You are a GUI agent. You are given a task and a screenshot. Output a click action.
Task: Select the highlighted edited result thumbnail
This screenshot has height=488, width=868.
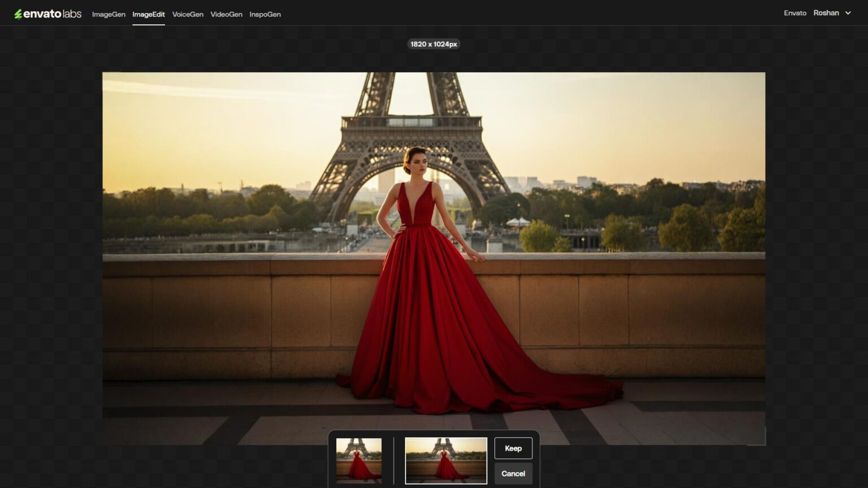point(446,460)
